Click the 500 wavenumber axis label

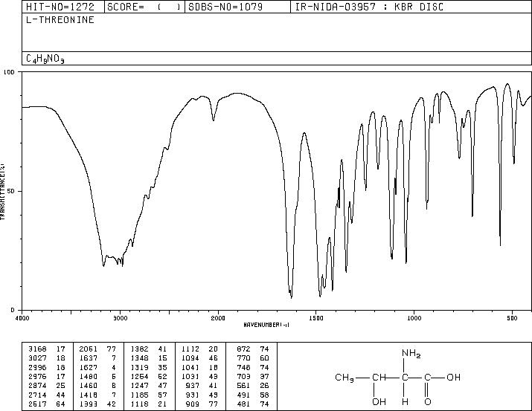pyautogui.click(x=512, y=318)
